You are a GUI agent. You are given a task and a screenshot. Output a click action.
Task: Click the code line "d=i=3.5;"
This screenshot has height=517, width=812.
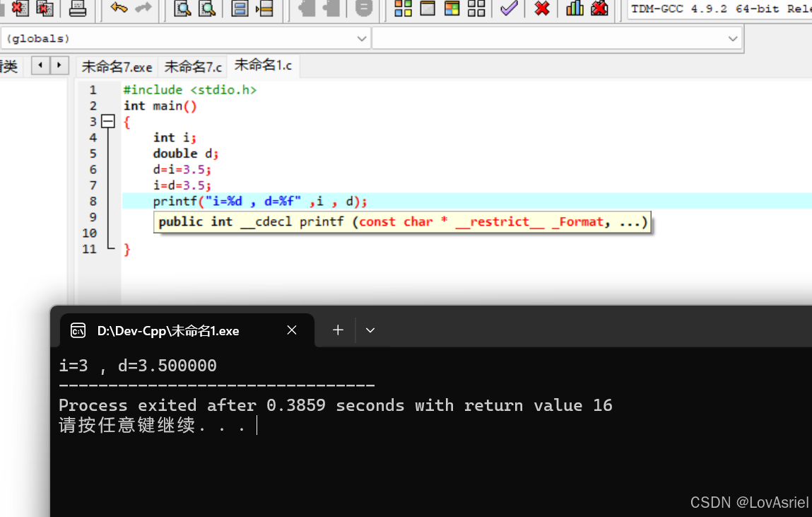(x=182, y=170)
